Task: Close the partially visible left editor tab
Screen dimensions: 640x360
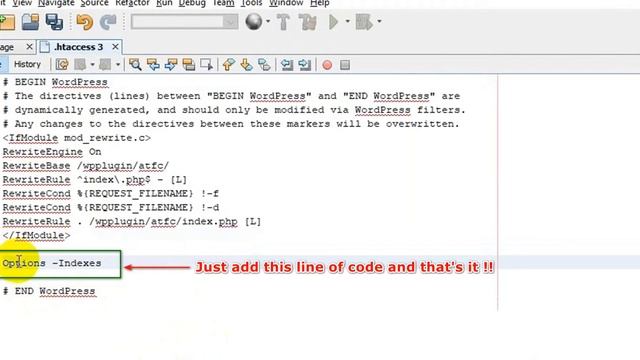Action: coord(29,47)
